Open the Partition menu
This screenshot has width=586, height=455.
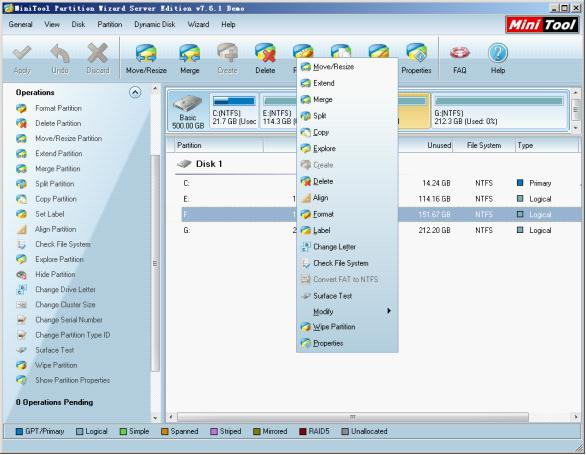tap(110, 25)
